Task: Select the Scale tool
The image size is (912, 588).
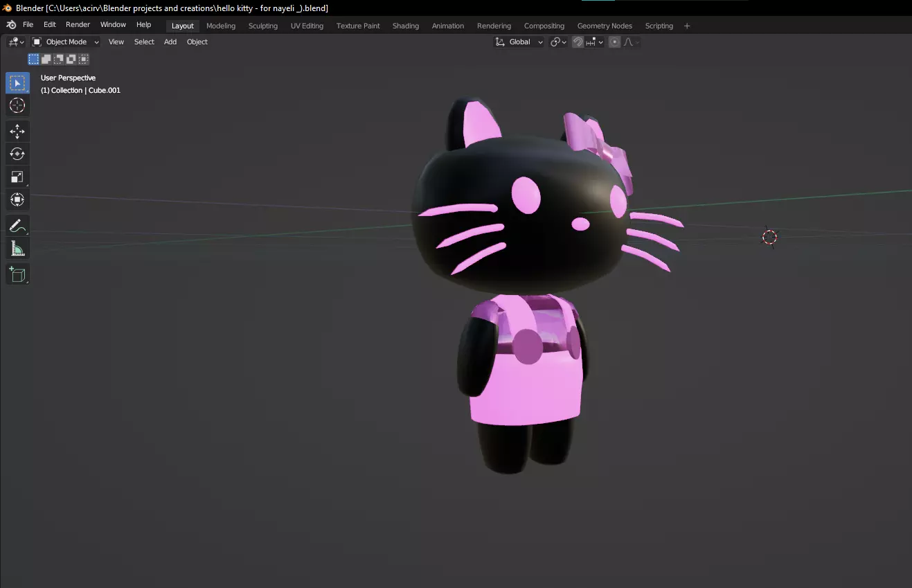Action: pos(17,177)
